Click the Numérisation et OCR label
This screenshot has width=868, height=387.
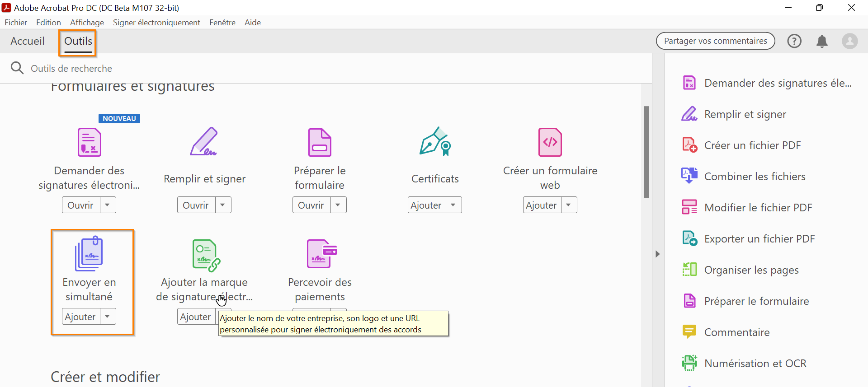pyautogui.click(x=755, y=364)
